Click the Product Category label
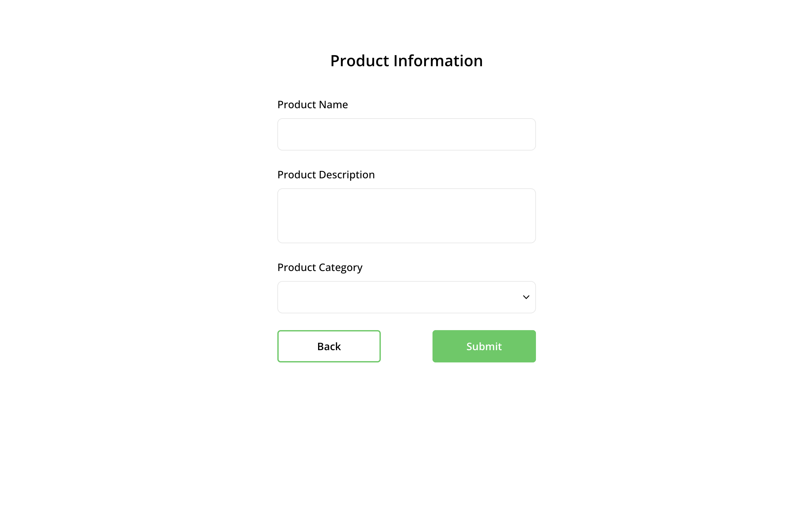The width and height of the screenshot is (812, 522). 319,267
